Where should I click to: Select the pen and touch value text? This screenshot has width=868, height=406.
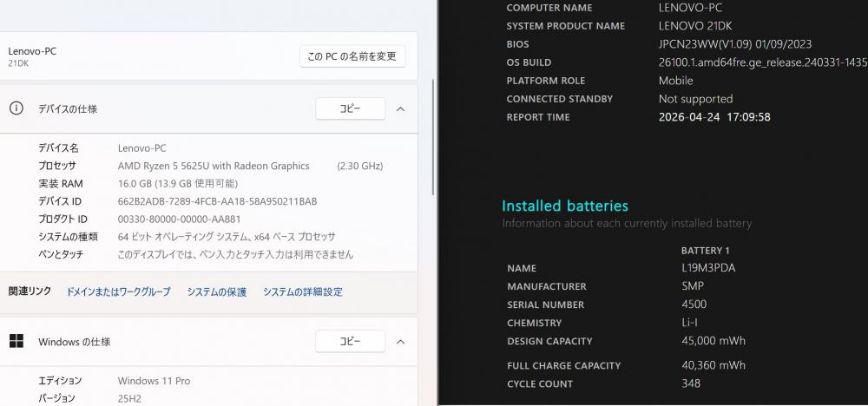(236, 254)
